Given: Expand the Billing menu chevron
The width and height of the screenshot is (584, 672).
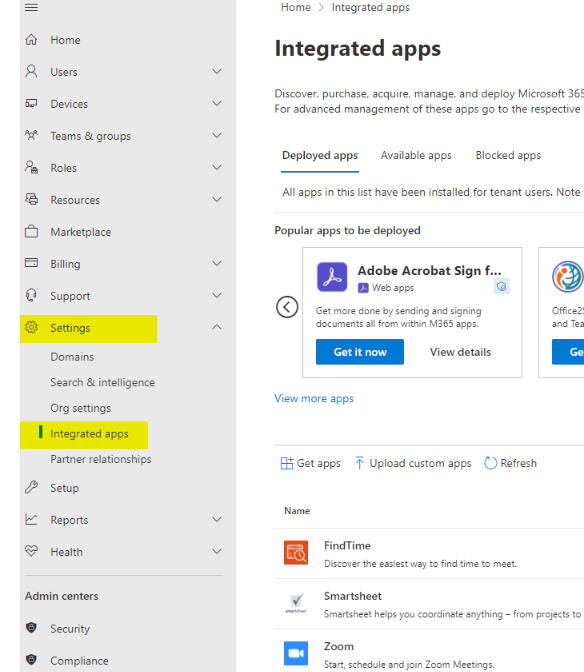Looking at the screenshot, I should pos(217,263).
